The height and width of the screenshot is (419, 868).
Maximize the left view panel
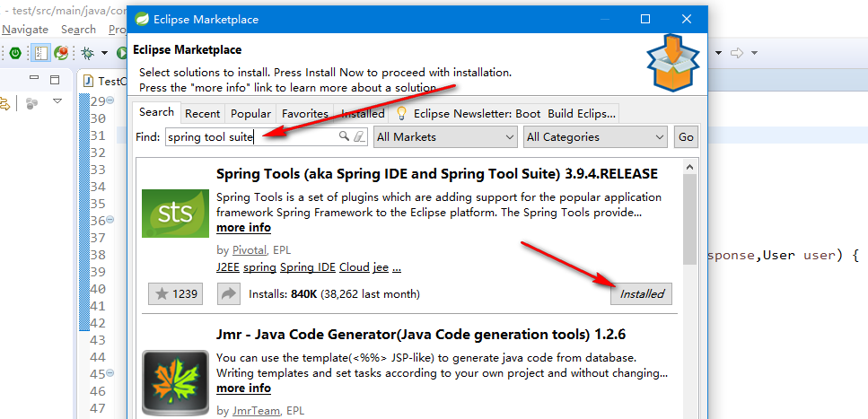coord(54,80)
